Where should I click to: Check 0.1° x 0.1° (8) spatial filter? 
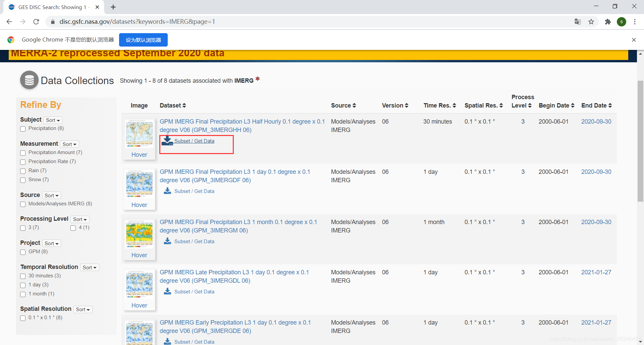[x=23, y=318]
